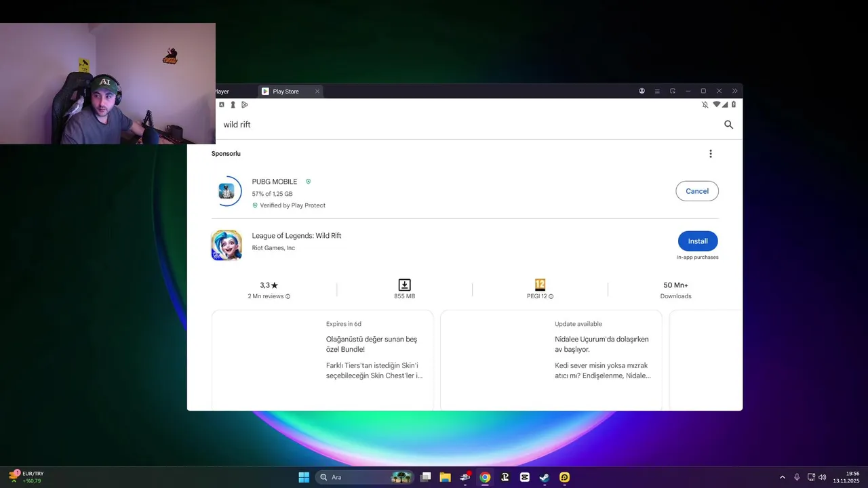Open the emulator hamburger menu

tap(657, 91)
